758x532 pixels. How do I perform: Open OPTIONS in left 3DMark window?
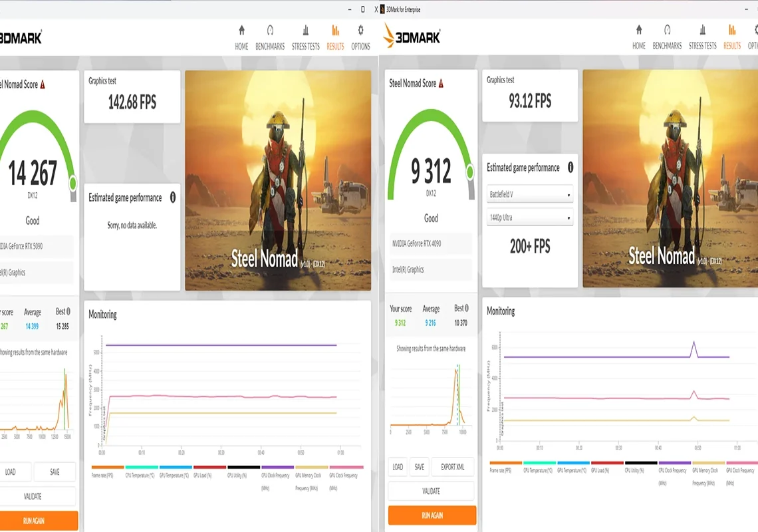[360, 38]
